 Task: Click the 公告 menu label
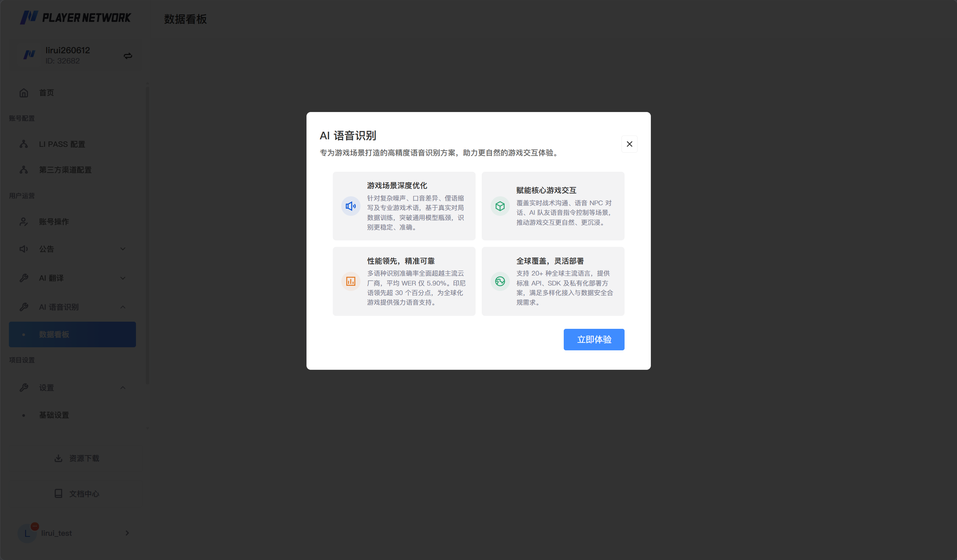point(46,249)
